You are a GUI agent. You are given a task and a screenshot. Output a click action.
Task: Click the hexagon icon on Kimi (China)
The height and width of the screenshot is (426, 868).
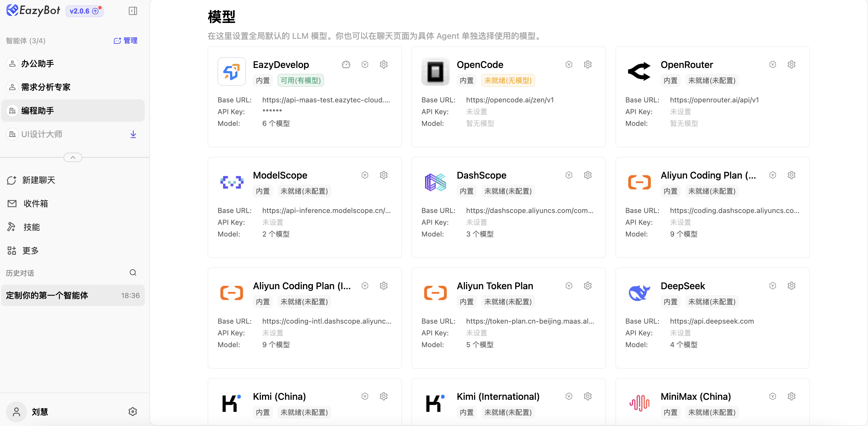pyautogui.click(x=365, y=396)
